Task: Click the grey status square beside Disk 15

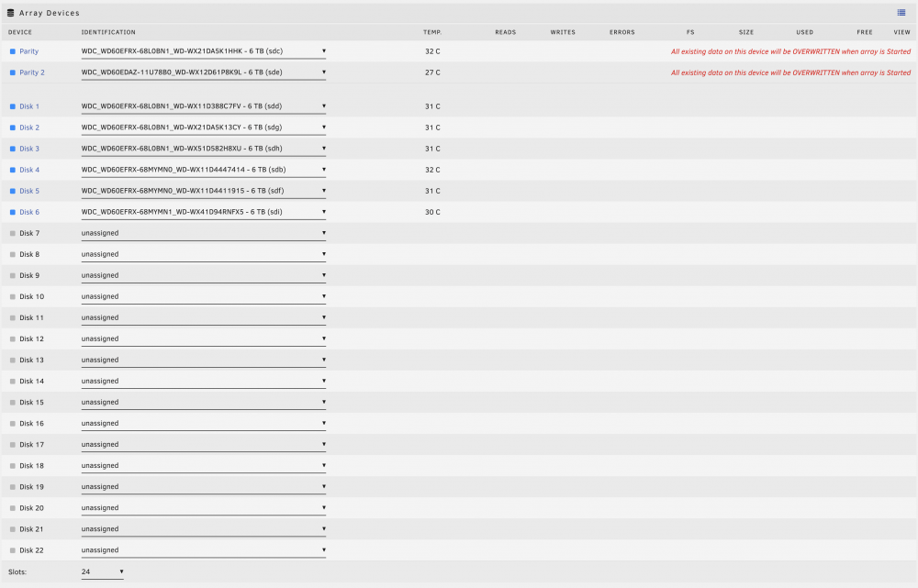Action: coord(13,403)
